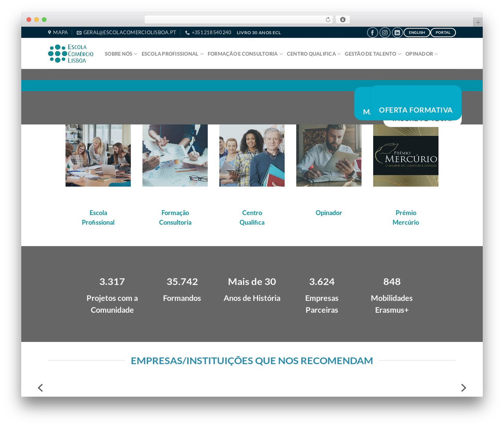Open the Escola Profissional thumbnail image
The image size is (504, 427).
click(98, 156)
